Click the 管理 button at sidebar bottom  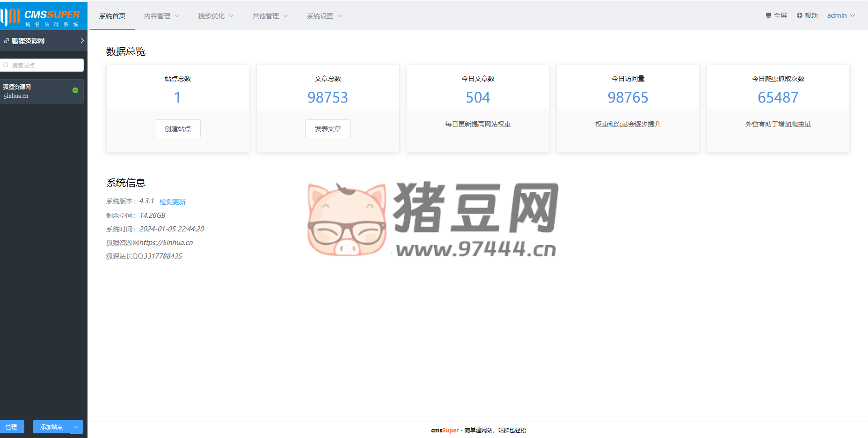point(12,427)
